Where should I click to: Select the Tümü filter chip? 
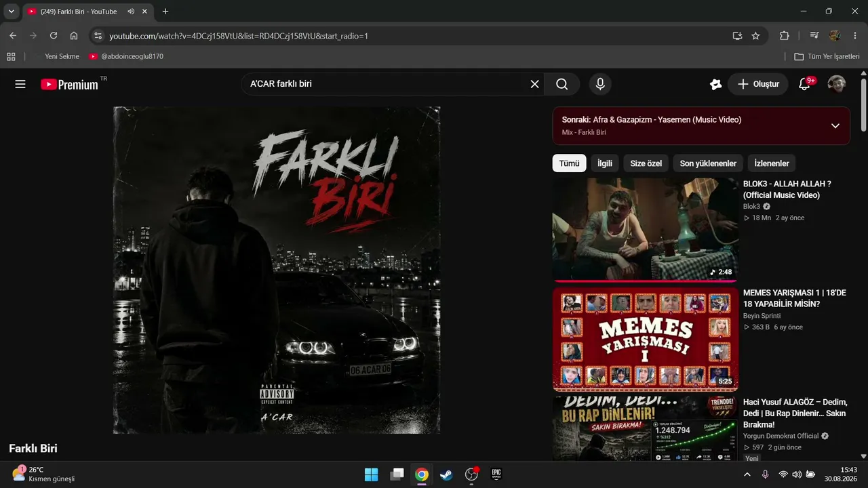pyautogui.click(x=570, y=163)
